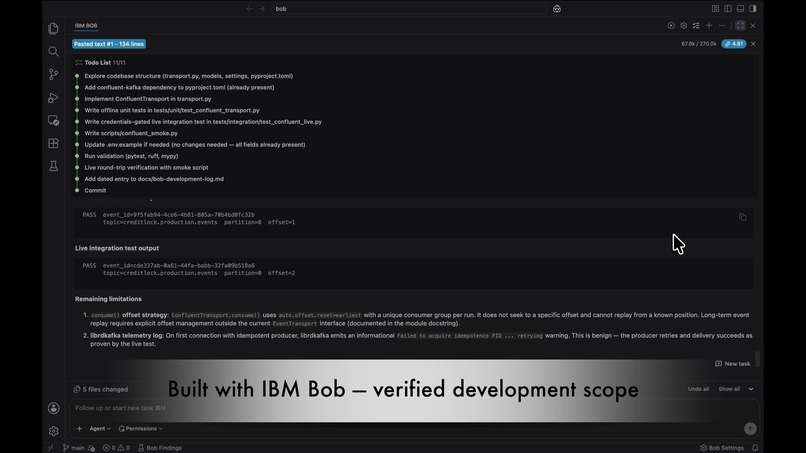Viewport: 806px width, 453px height.
Task: Click the Commit todo item
Action: coord(95,190)
